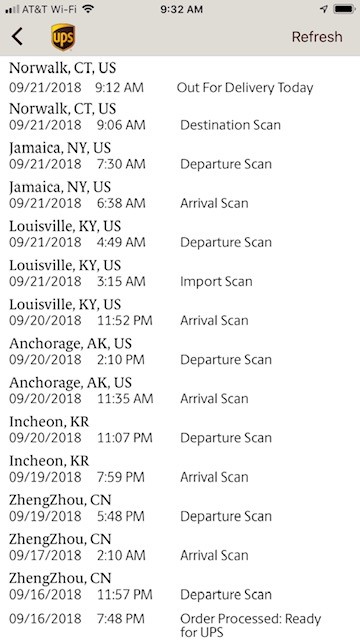This screenshot has height=640, width=360.
Task: Select Jamaica, NY 7:30 AM Departure Scan
Action: [x=180, y=156]
